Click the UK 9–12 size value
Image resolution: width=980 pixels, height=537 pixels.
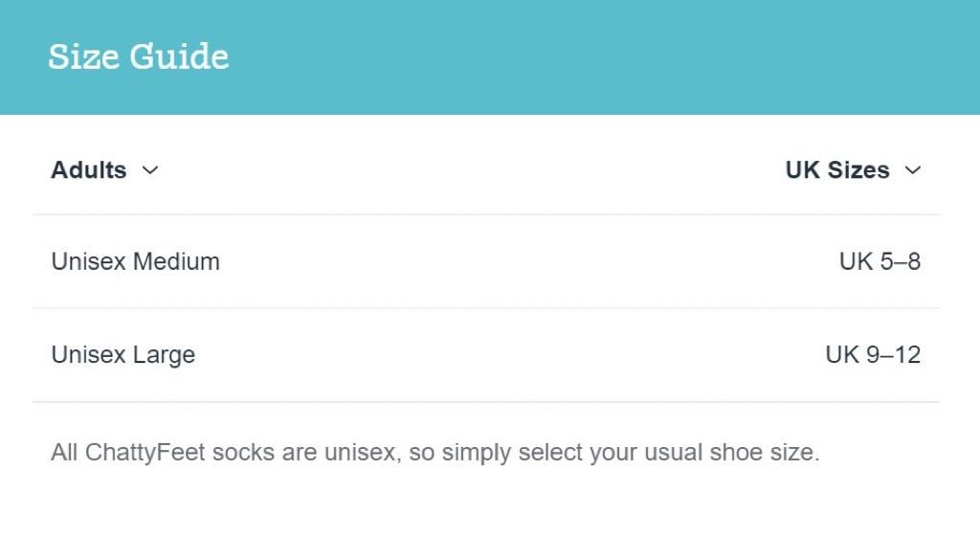pyautogui.click(x=873, y=355)
